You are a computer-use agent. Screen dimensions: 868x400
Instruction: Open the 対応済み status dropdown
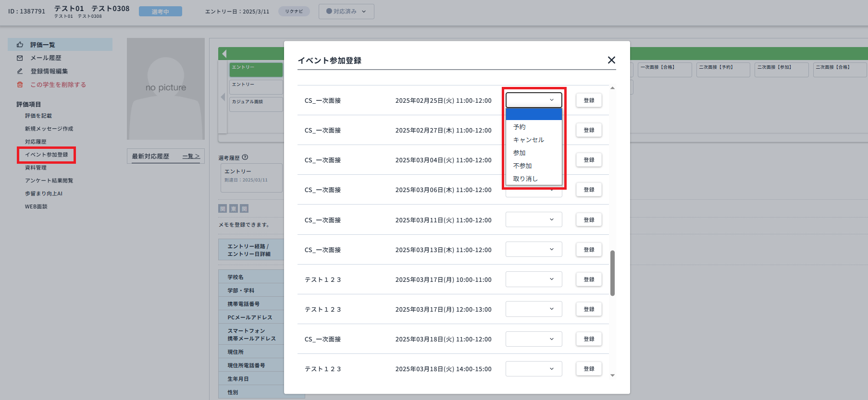pos(346,12)
